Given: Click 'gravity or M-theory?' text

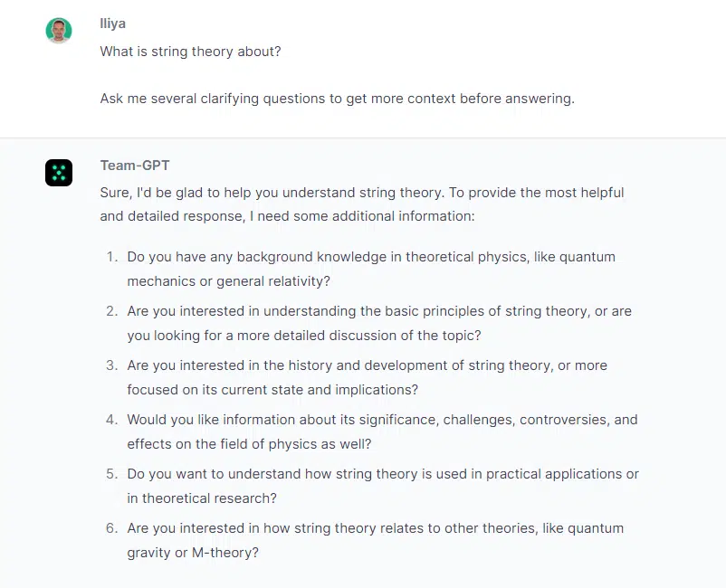Looking at the screenshot, I should [193, 553].
